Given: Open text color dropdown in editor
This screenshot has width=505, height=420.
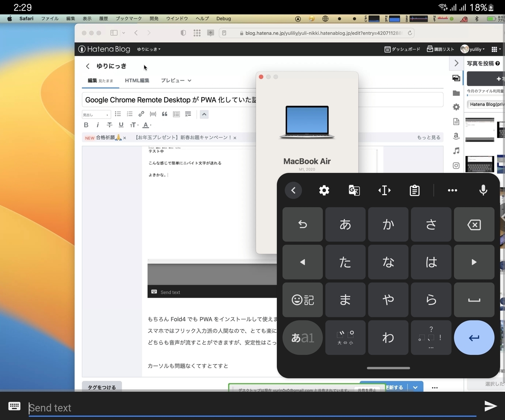Looking at the screenshot, I should [x=146, y=125].
